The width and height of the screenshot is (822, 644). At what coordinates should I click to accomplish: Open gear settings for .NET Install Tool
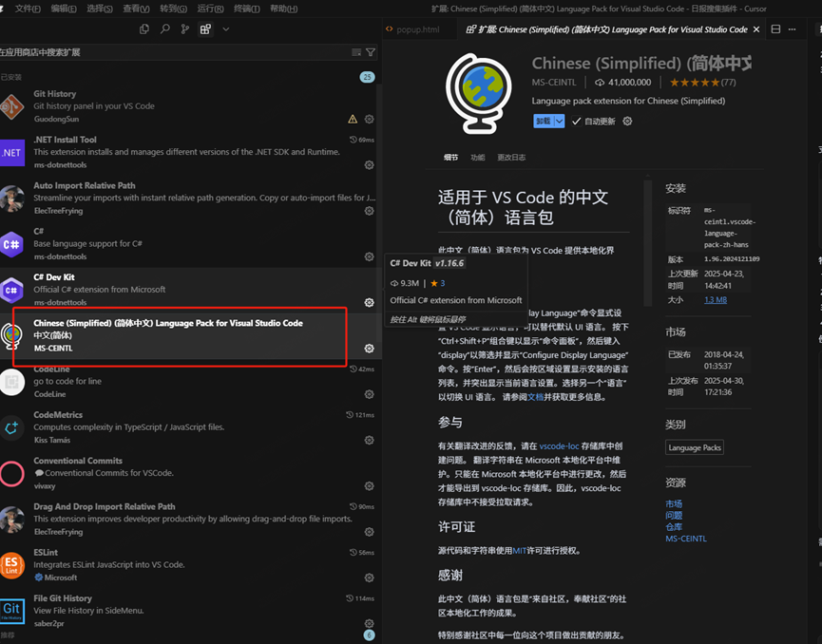tap(369, 164)
